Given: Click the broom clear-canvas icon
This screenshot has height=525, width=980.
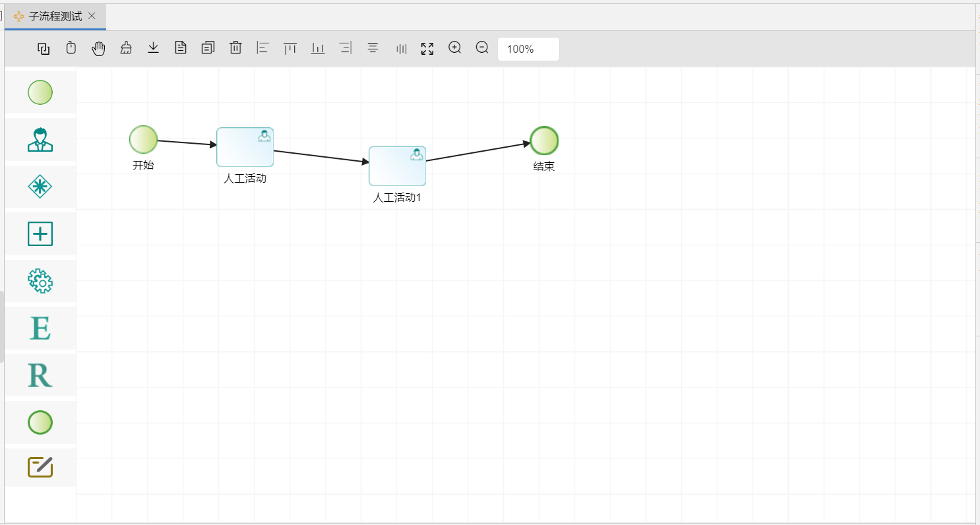Looking at the screenshot, I should coord(126,48).
